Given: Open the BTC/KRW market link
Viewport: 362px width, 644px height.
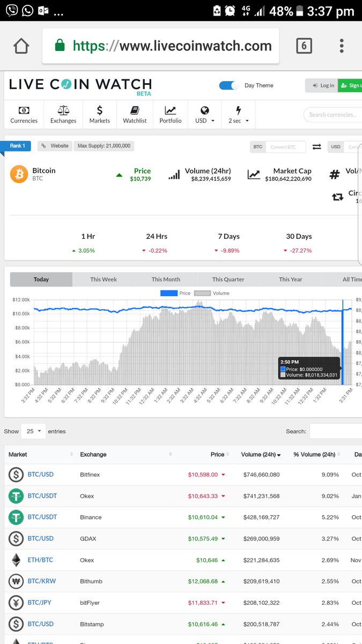Looking at the screenshot, I should coord(41,582).
